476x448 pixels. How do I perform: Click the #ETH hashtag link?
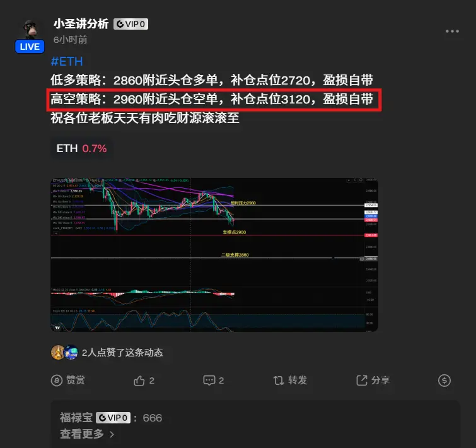point(67,62)
